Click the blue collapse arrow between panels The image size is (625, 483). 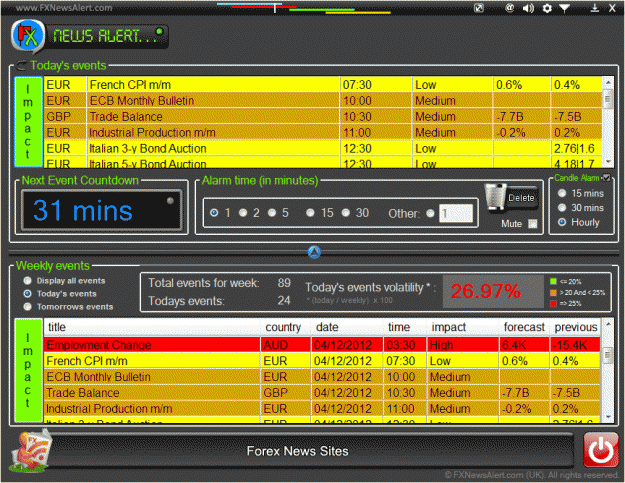tap(314, 252)
